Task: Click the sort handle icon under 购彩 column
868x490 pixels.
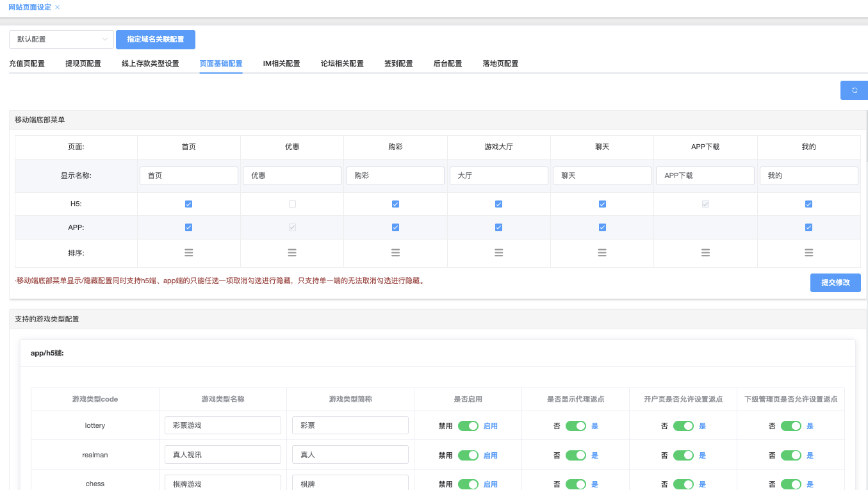Action: pos(395,253)
